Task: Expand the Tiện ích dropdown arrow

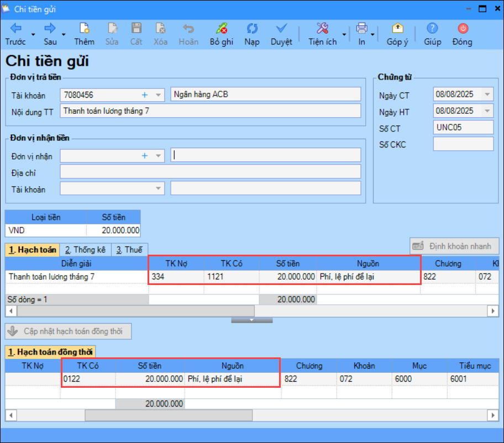Action: pos(344,34)
